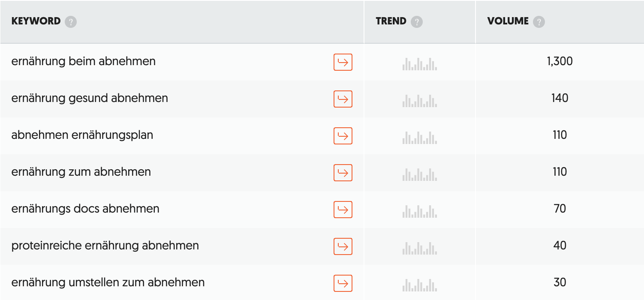Open the help tooltip for the VOLUME column
Viewport: 644px width, 300px height.
point(539,21)
